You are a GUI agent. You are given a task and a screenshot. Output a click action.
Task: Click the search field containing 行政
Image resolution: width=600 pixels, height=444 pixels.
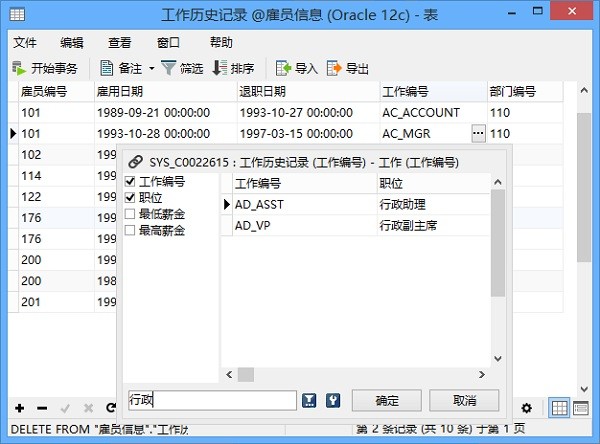click(212, 400)
